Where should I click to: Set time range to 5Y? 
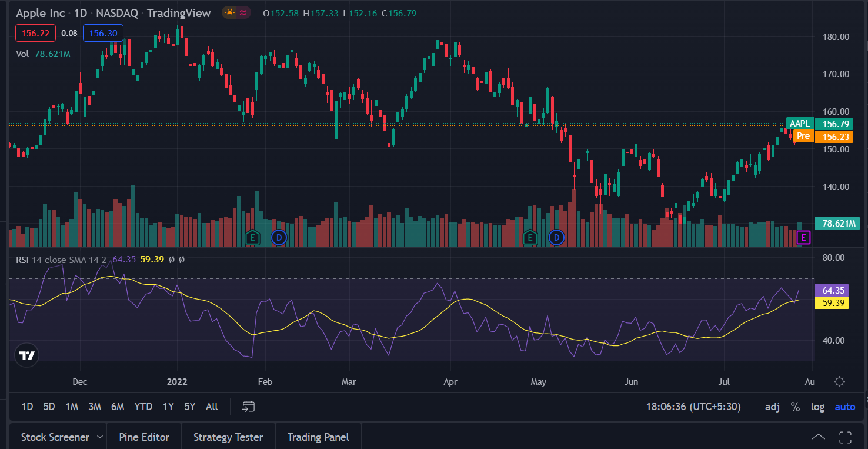[189, 407]
